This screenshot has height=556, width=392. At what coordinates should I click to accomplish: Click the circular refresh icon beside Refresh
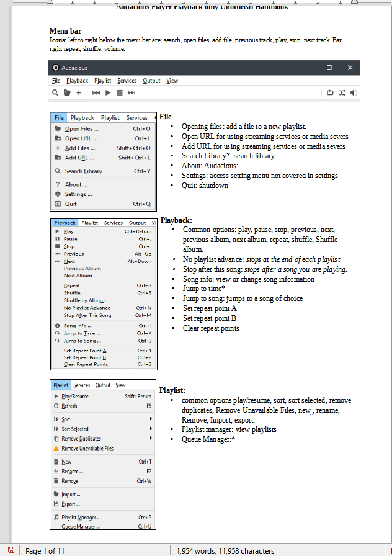(x=56, y=406)
